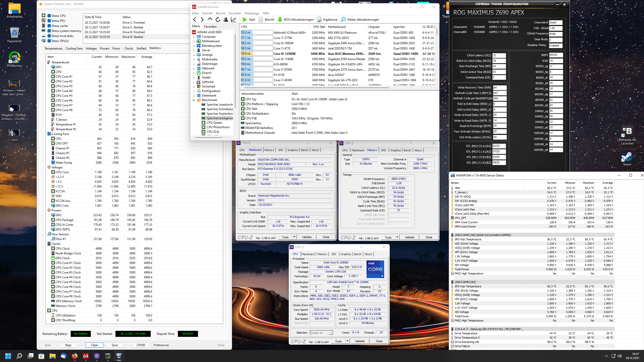Open Firefox from the taskbar
The height and width of the screenshot is (362, 644).
coord(75,356)
